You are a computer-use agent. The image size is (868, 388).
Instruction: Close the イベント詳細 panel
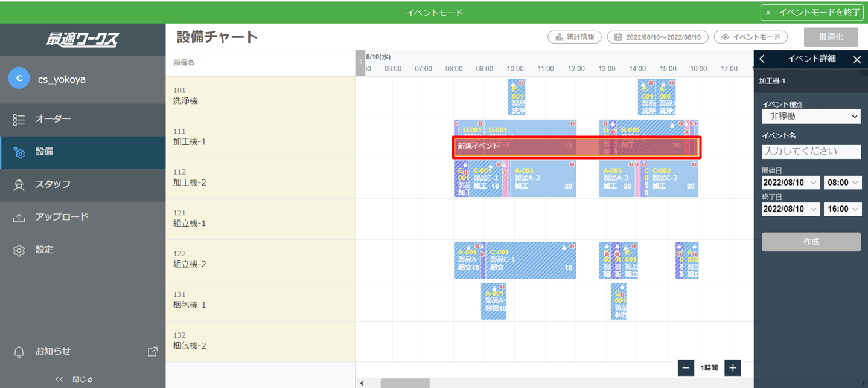(857, 59)
